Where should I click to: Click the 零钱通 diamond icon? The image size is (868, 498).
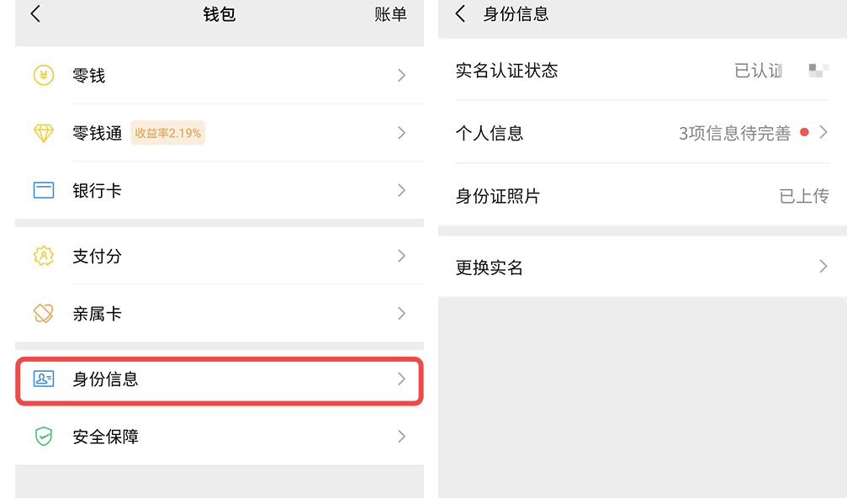[43, 133]
